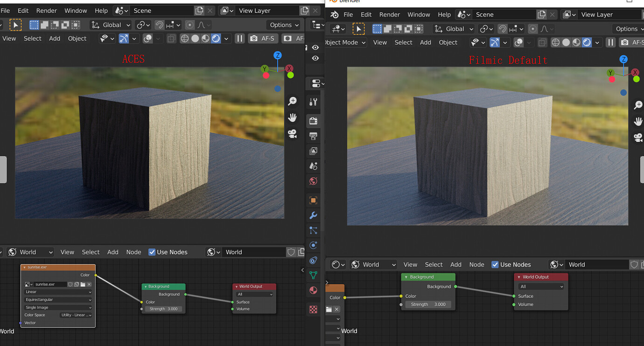Open the World properties tab
This screenshot has width=644, height=346.
pyautogui.click(x=314, y=181)
